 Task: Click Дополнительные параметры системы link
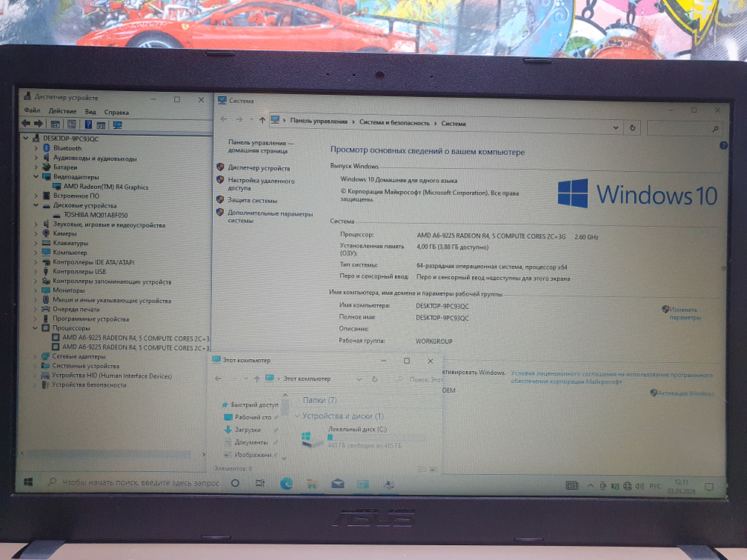coord(270,217)
